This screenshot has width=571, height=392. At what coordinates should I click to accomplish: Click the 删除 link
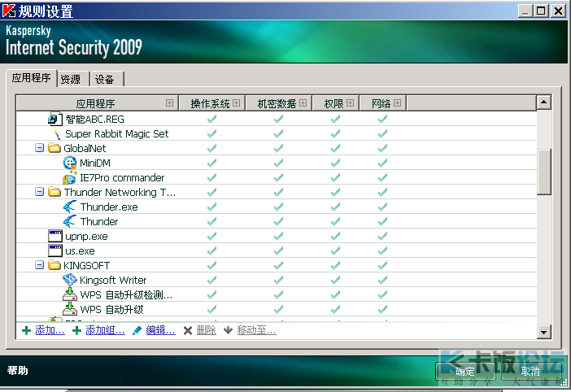(x=206, y=330)
